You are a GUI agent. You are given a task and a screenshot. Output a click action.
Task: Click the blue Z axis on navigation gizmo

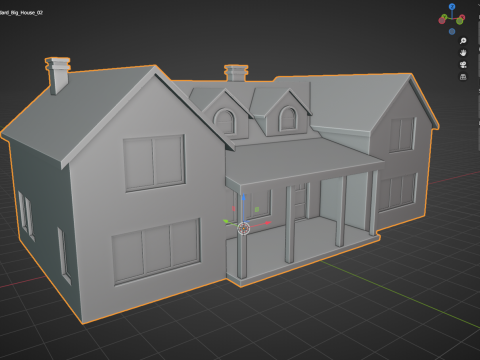[452, 7]
